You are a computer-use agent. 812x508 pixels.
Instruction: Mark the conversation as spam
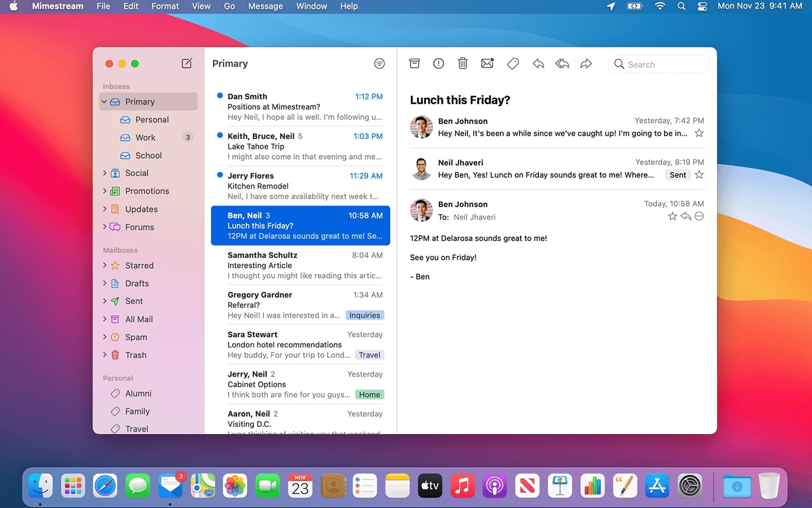point(438,63)
